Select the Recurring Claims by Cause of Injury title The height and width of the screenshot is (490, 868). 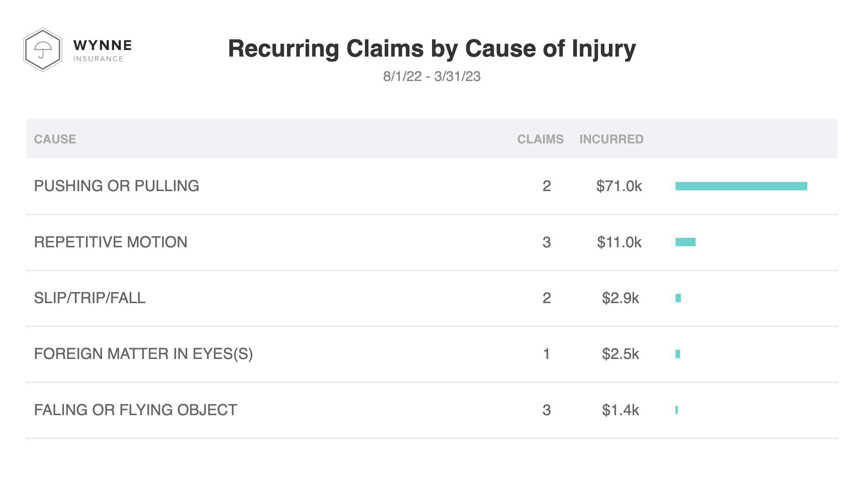click(432, 48)
